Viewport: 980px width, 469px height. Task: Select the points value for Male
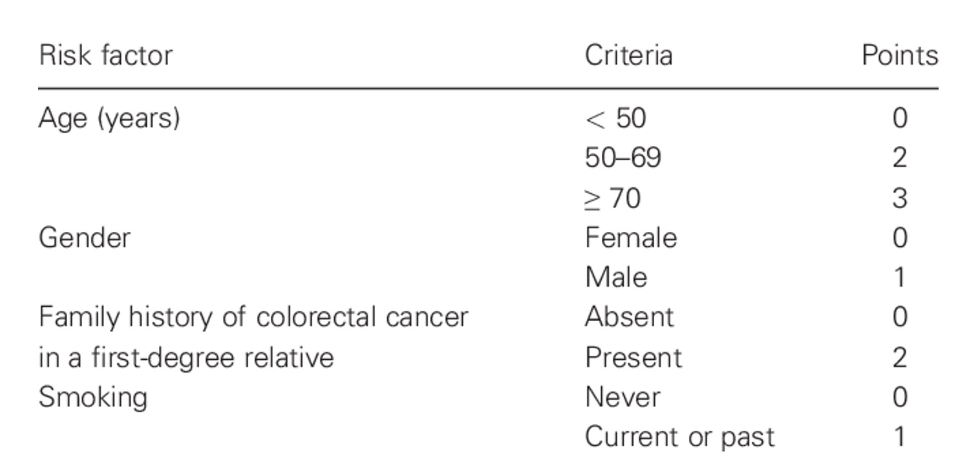899,278
